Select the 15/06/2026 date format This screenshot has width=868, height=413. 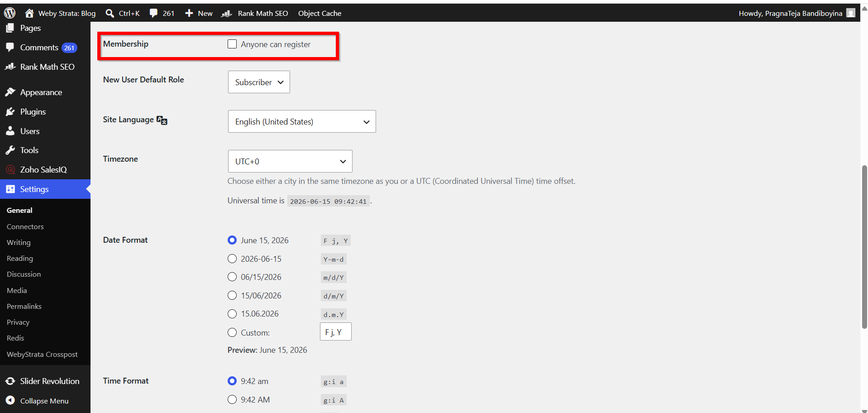[232, 295]
